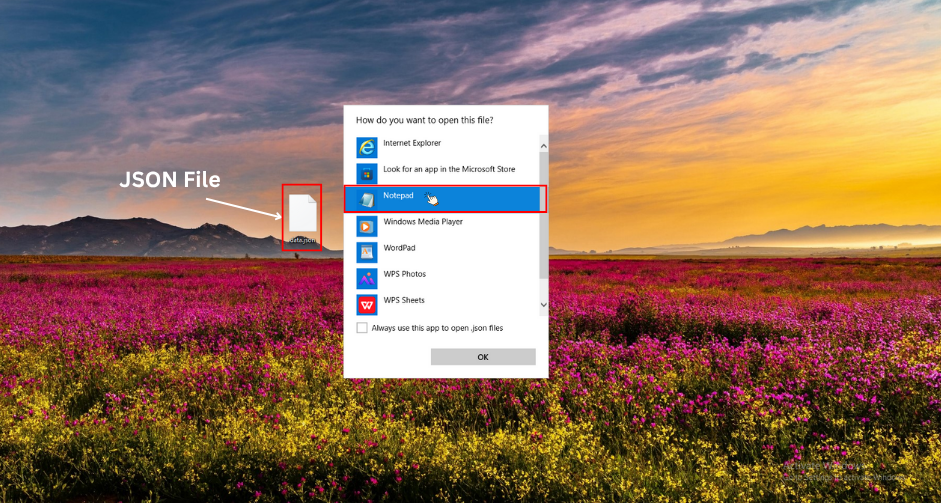Click the Windows Media Player icon

tap(367, 225)
